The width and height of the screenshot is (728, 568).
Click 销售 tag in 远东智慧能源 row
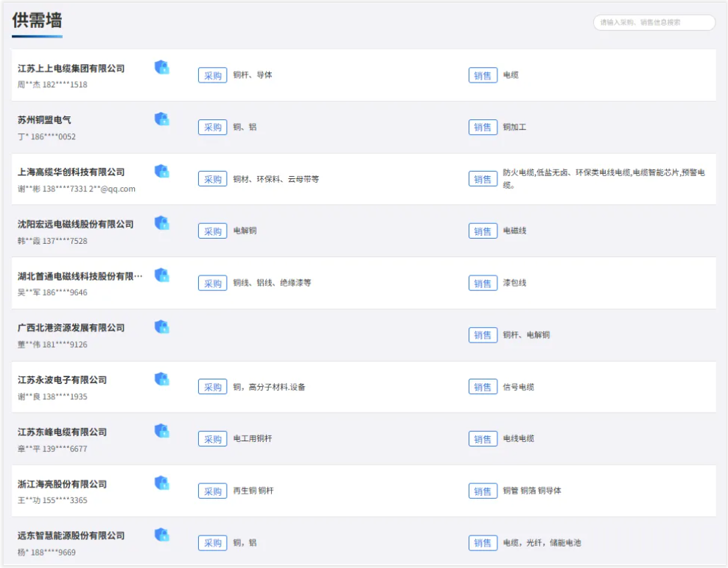(x=483, y=543)
